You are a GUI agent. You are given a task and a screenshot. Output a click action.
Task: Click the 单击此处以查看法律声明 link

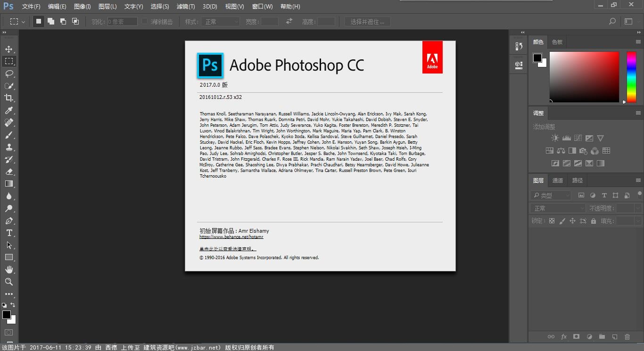(x=228, y=249)
